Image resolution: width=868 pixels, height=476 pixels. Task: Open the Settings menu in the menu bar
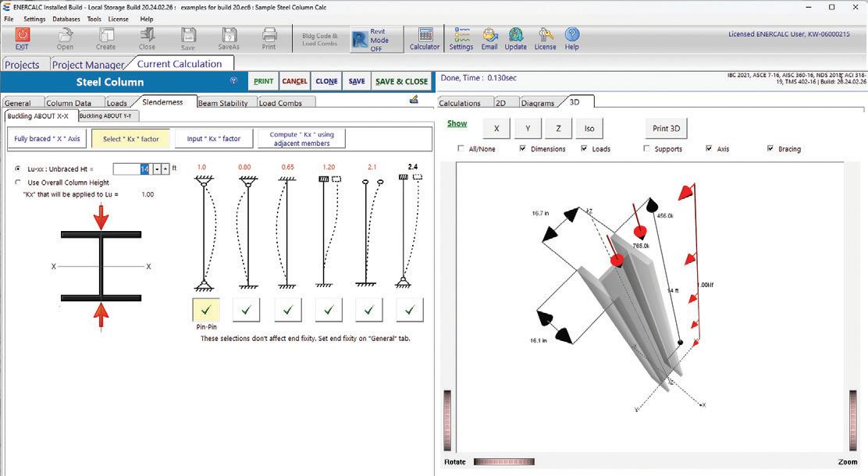[34, 19]
